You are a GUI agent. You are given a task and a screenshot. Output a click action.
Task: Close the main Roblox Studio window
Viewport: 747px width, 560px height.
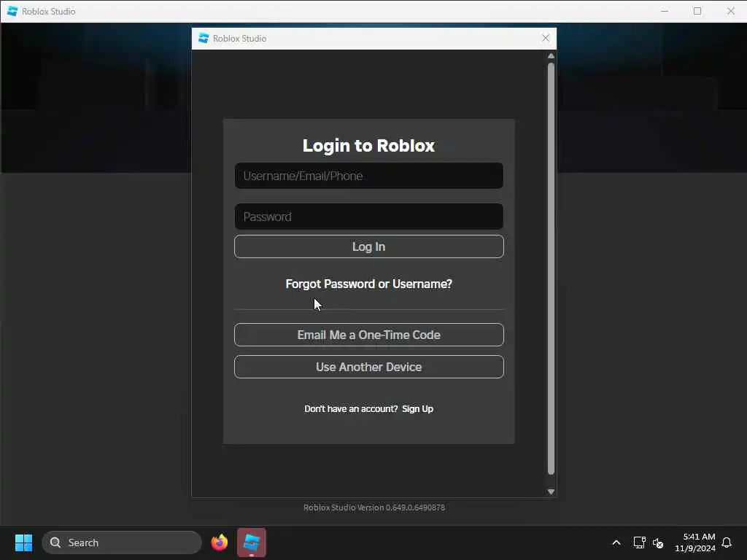[x=730, y=11]
